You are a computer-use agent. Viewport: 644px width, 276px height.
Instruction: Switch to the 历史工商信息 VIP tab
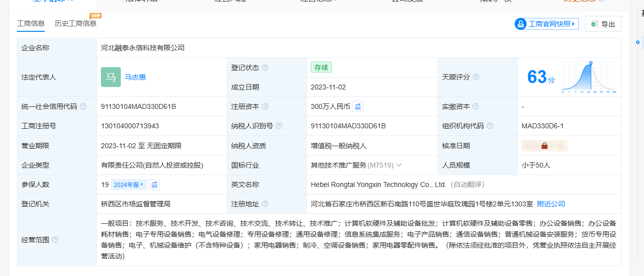pos(75,23)
